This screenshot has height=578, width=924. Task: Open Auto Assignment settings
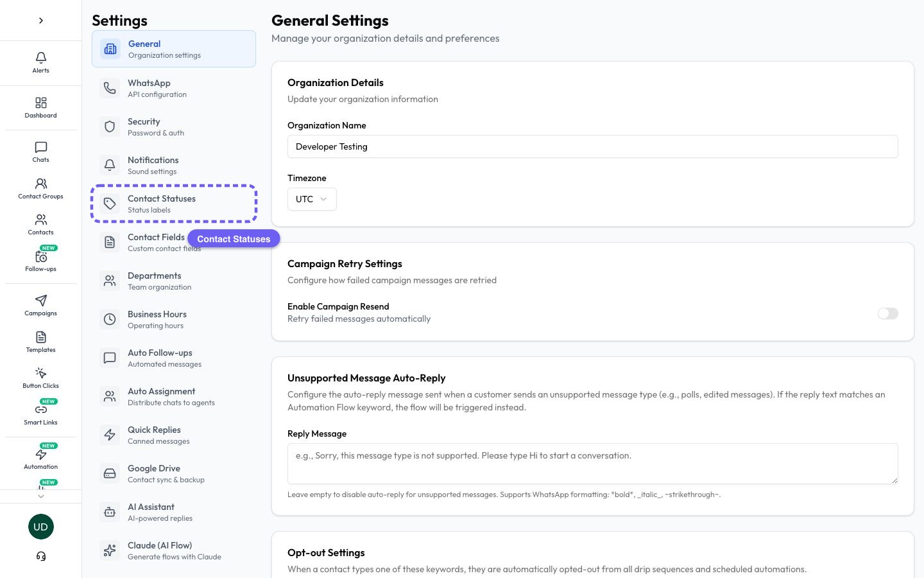[174, 396]
